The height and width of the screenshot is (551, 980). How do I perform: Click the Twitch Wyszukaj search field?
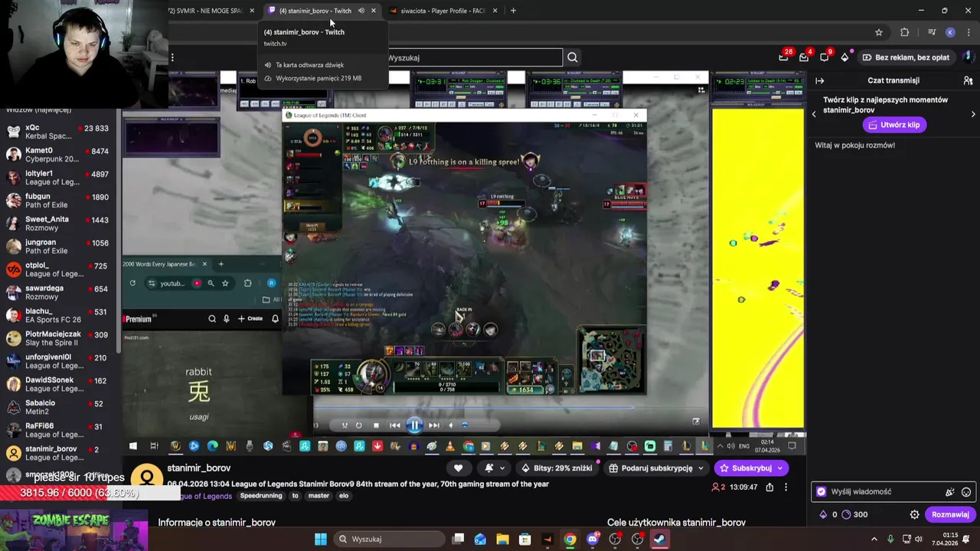pyautogui.click(x=475, y=57)
